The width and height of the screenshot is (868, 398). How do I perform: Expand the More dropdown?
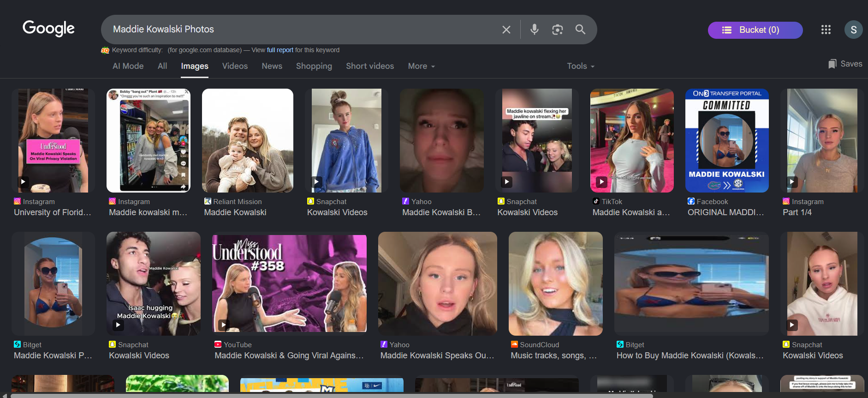point(421,66)
